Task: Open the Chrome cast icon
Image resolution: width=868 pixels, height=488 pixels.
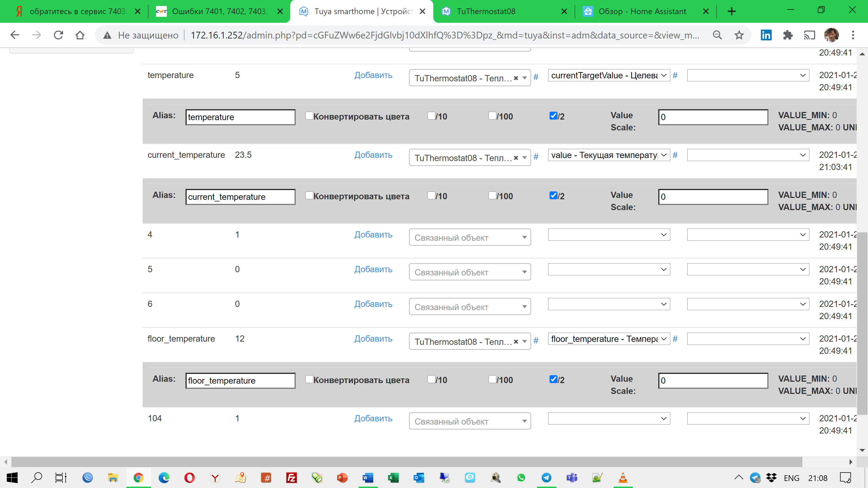Action: (810, 35)
